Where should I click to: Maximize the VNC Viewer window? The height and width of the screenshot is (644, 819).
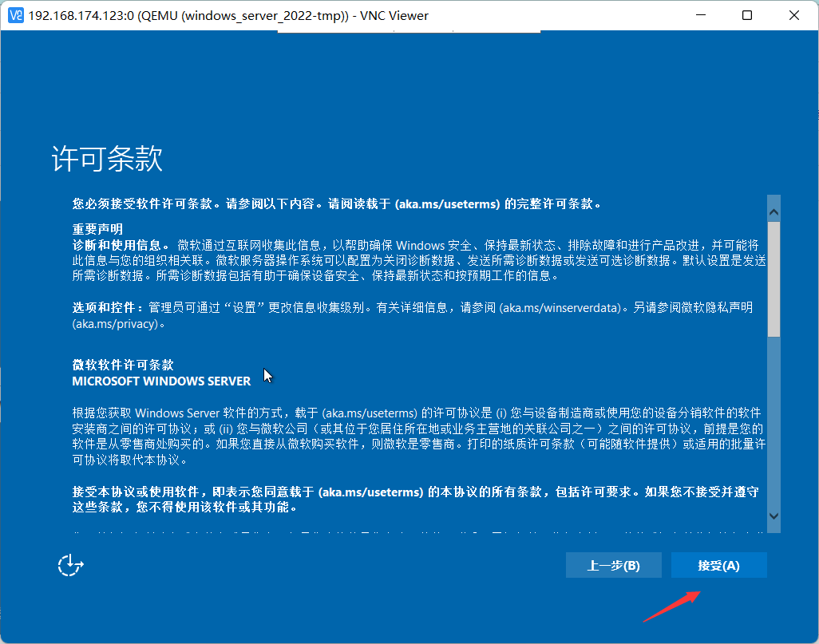[x=747, y=15]
